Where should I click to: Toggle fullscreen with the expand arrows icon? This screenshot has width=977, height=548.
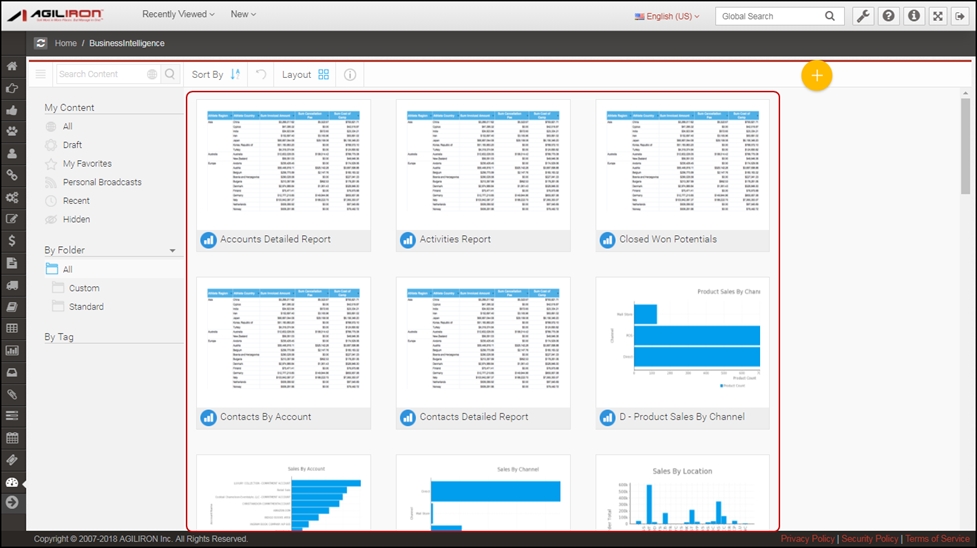(938, 16)
